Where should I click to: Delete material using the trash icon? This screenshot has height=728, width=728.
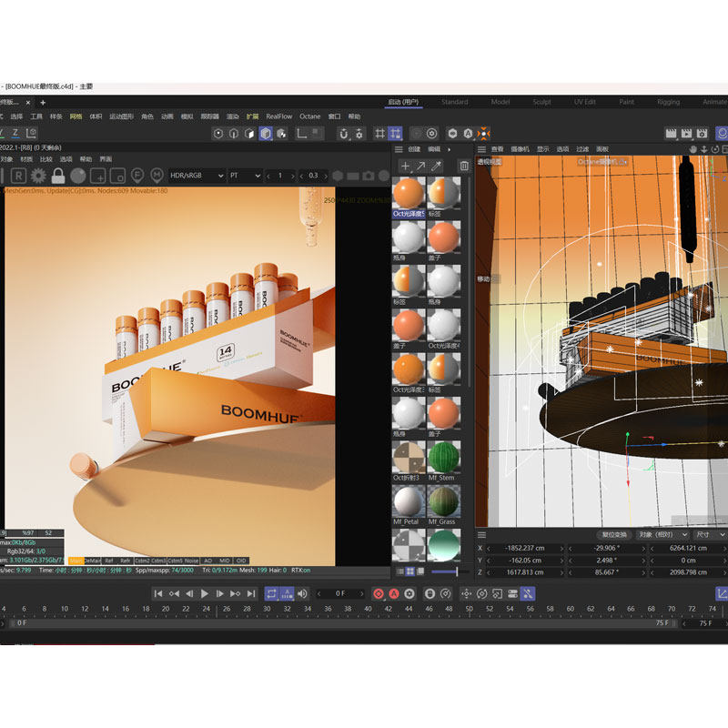464,167
